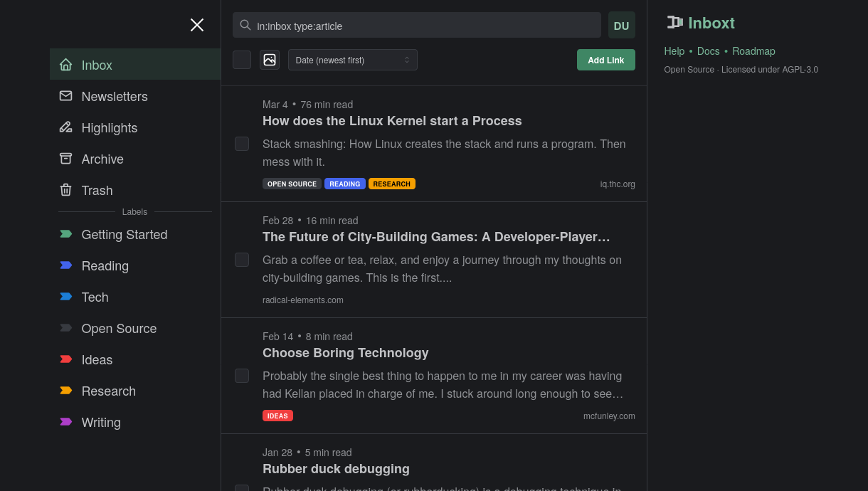Click the Highlights marker icon
The width and height of the screenshot is (868, 491).
(65, 127)
